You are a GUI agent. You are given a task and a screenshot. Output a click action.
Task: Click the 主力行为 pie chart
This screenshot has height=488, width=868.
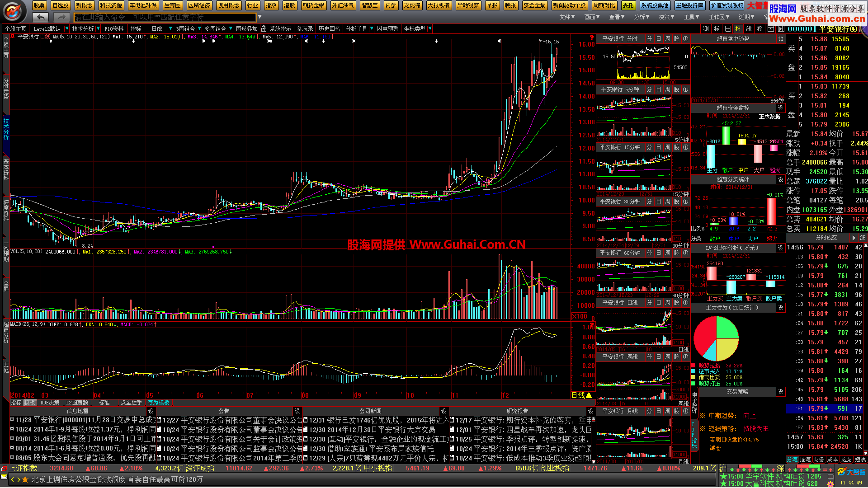(x=716, y=338)
